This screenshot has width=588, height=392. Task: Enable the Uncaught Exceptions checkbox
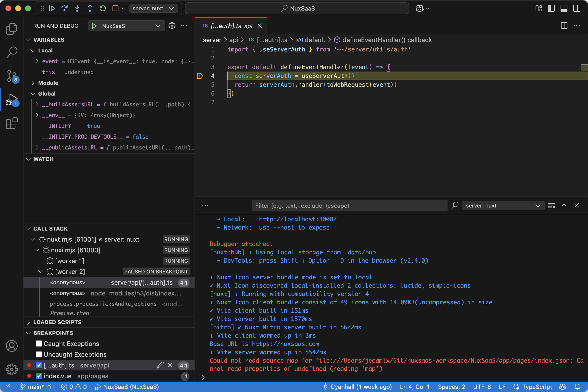39,354
